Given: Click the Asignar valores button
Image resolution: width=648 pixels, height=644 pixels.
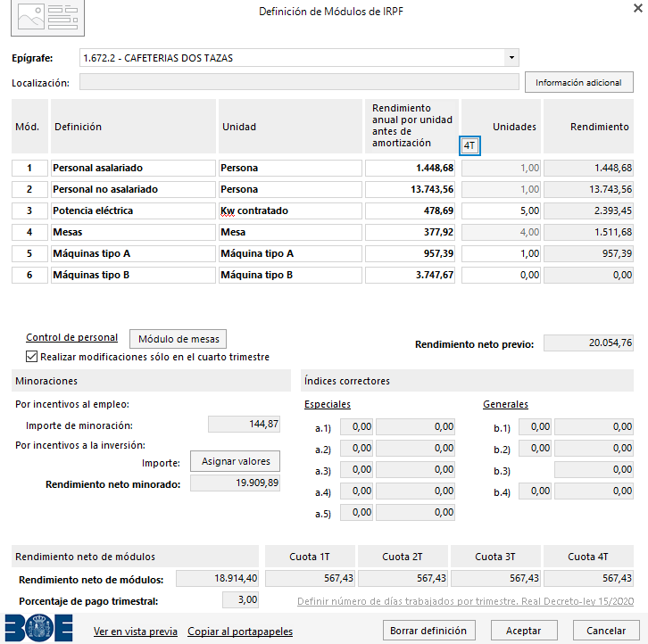Looking at the screenshot, I should point(235,461).
